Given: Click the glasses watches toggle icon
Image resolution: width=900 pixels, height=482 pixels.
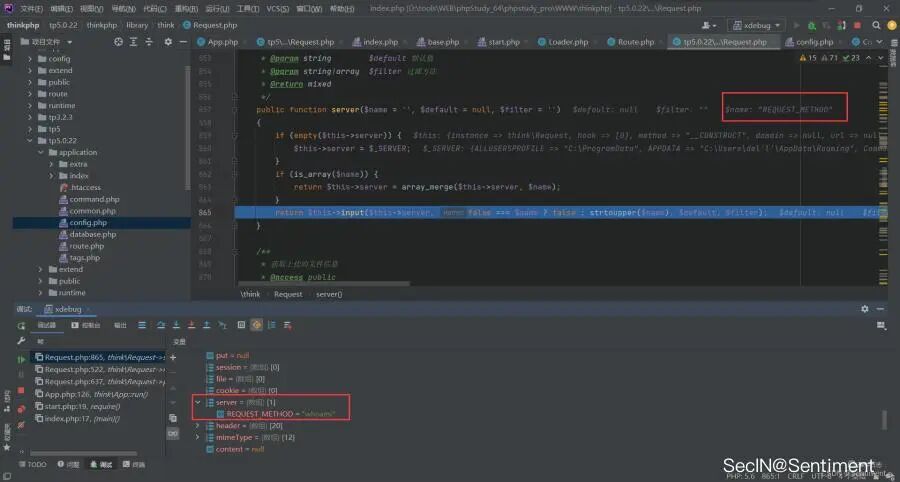Looking at the screenshot, I should pos(173,434).
